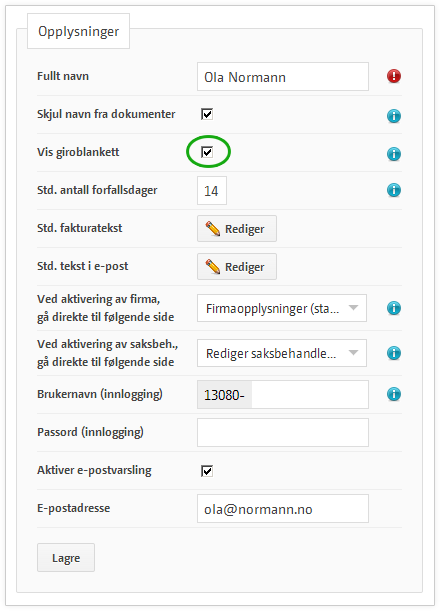Click Rediger button for Std. fakturatekst
The height and width of the screenshot is (611, 440).
pyautogui.click(x=237, y=229)
